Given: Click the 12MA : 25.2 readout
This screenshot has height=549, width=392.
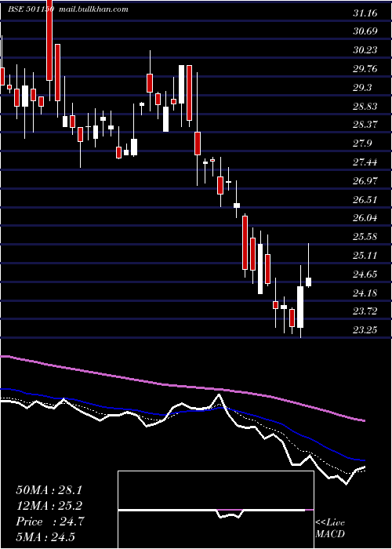Looking at the screenshot, I should pyautogui.click(x=49, y=506).
